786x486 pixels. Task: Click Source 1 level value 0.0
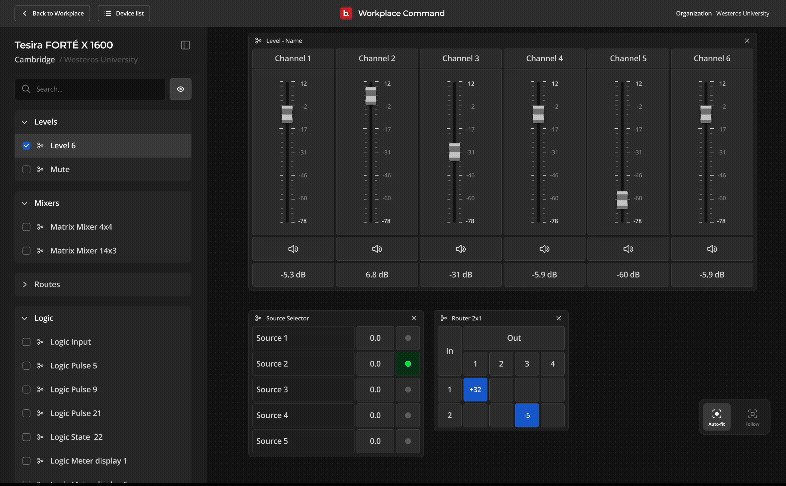point(375,338)
